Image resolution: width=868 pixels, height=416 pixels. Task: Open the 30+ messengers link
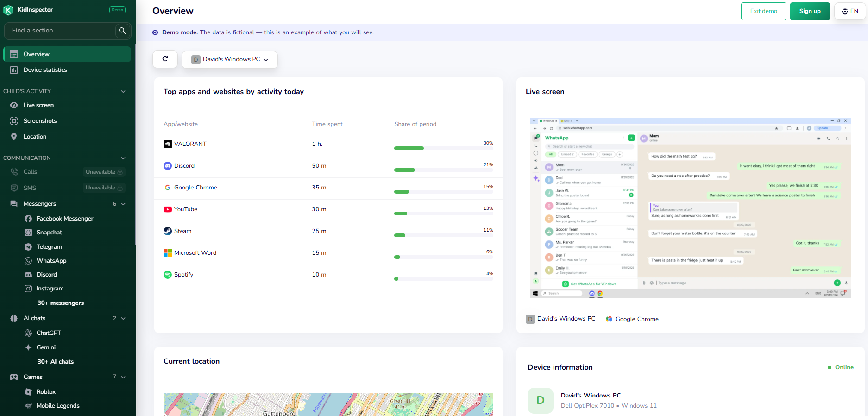click(x=61, y=303)
